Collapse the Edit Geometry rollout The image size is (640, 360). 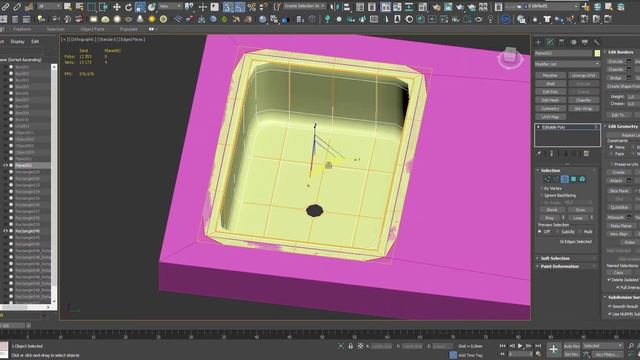622,127
